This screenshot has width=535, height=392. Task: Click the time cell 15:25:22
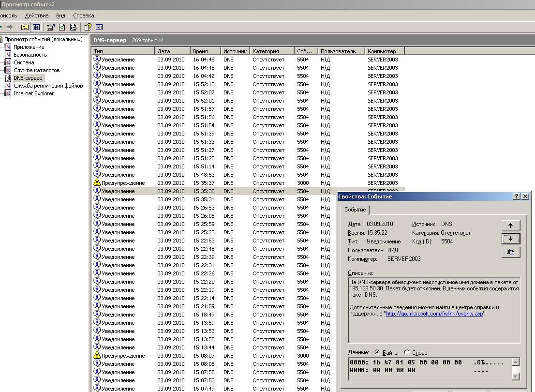click(x=204, y=232)
